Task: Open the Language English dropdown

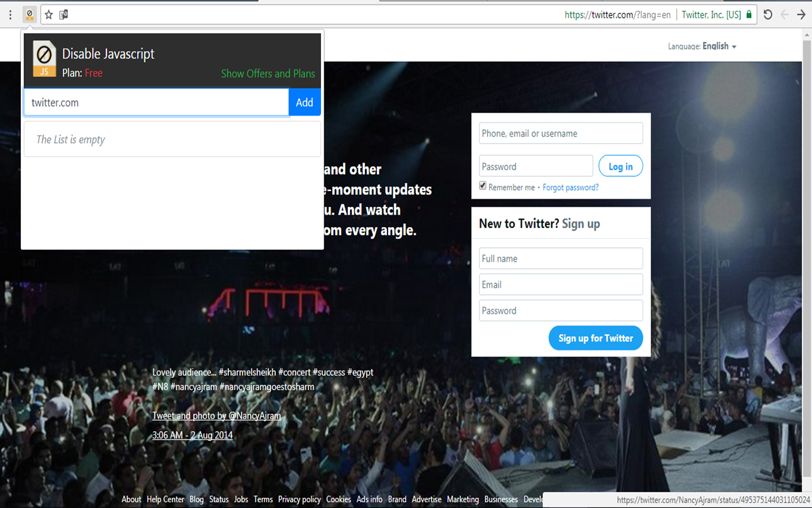Action: [702, 46]
